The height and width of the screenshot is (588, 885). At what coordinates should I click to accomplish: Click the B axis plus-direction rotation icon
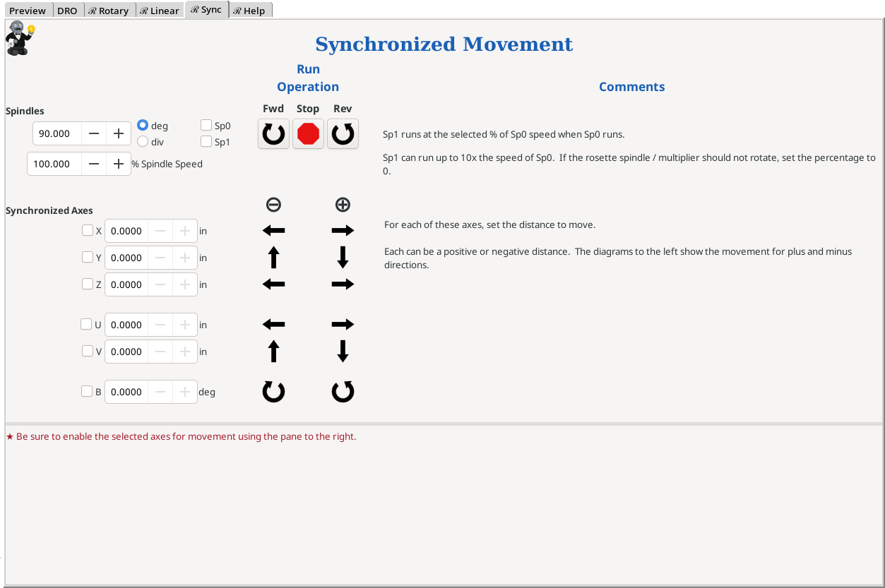point(343,392)
